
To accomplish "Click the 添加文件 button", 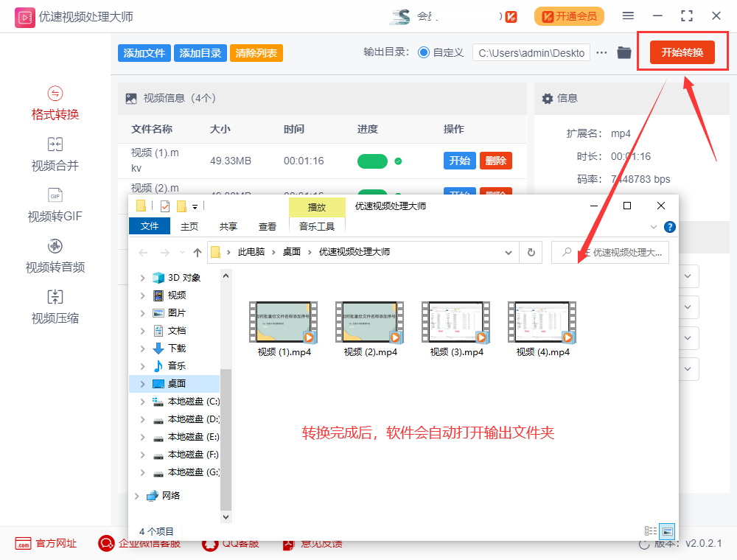I will pyautogui.click(x=144, y=52).
